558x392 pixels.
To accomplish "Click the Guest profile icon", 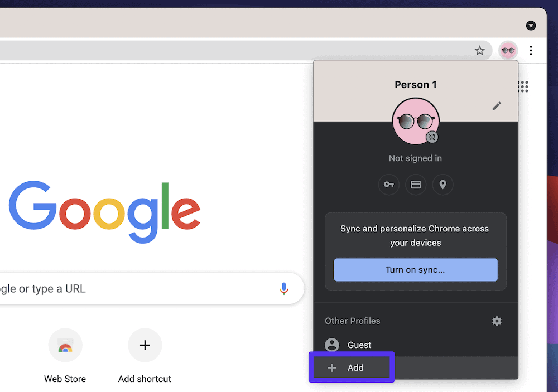I will pyautogui.click(x=332, y=345).
